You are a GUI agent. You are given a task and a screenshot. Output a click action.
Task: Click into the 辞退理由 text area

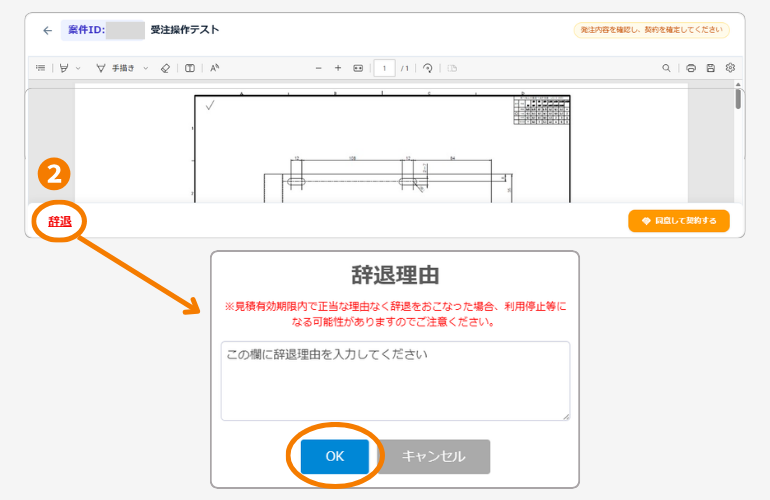tap(395, 381)
